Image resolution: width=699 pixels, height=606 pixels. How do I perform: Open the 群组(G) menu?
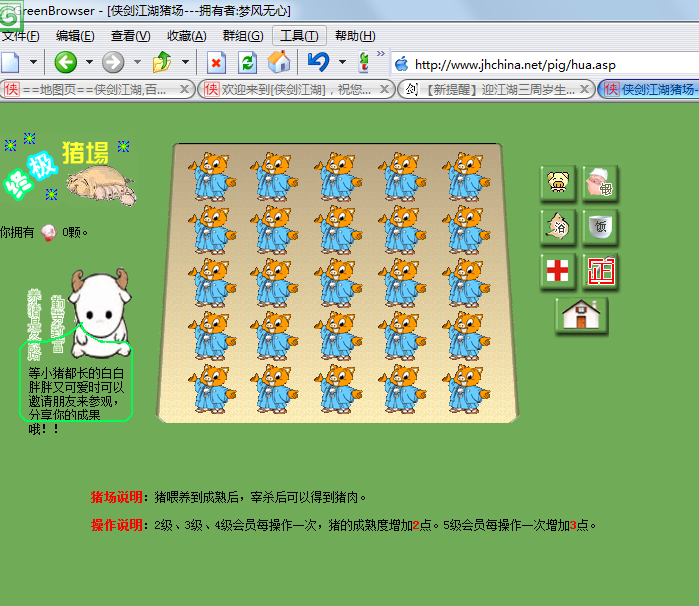click(243, 36)
